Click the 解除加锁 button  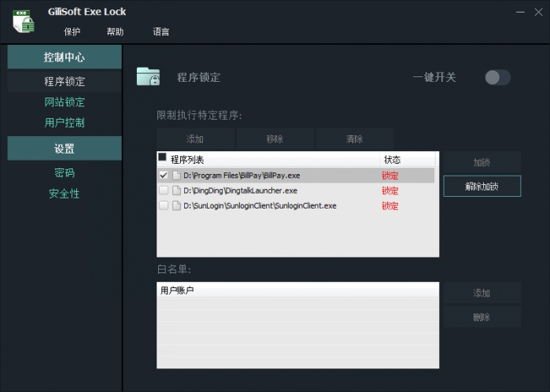(482, 186)
